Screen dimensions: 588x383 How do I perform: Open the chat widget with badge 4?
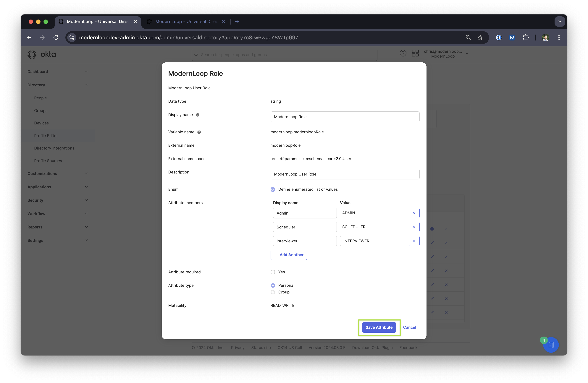coord(551,345)
